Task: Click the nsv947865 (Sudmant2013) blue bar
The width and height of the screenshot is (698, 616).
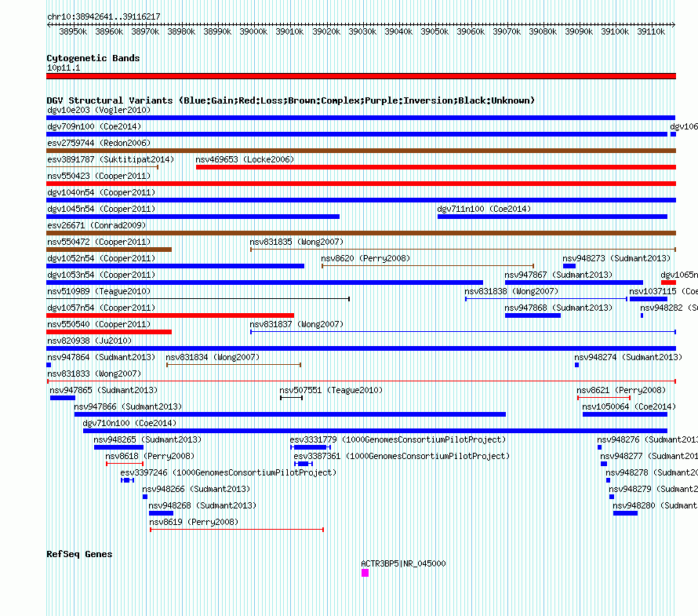Action: [63, 398]
